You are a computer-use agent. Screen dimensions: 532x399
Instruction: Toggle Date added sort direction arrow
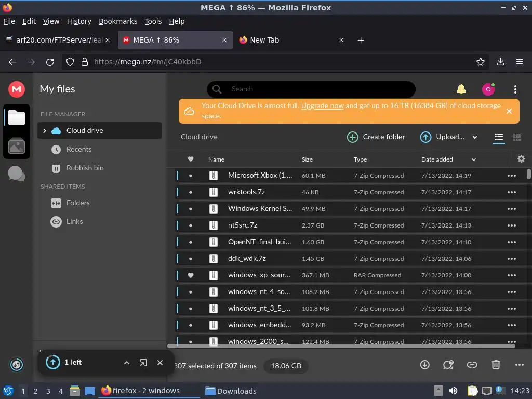click(x=474, y=159)
